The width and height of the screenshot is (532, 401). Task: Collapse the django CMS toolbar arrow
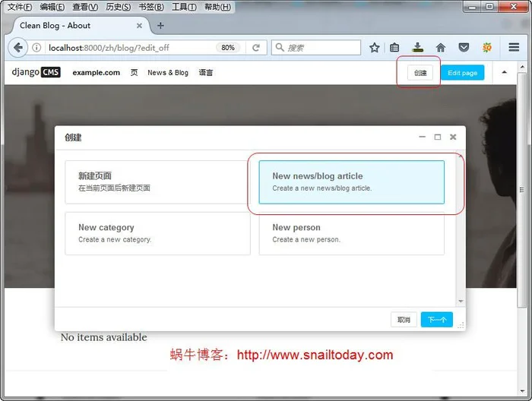pos(504,72)
